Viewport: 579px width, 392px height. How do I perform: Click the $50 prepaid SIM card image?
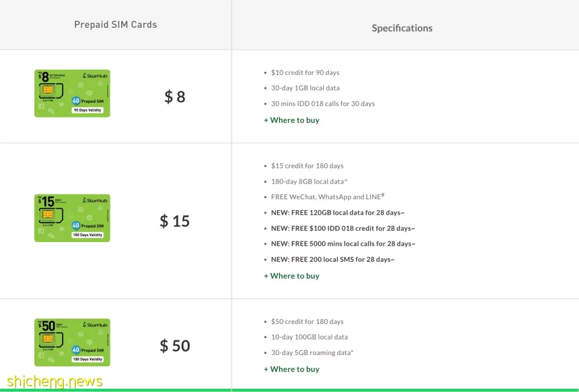point(72,342)
